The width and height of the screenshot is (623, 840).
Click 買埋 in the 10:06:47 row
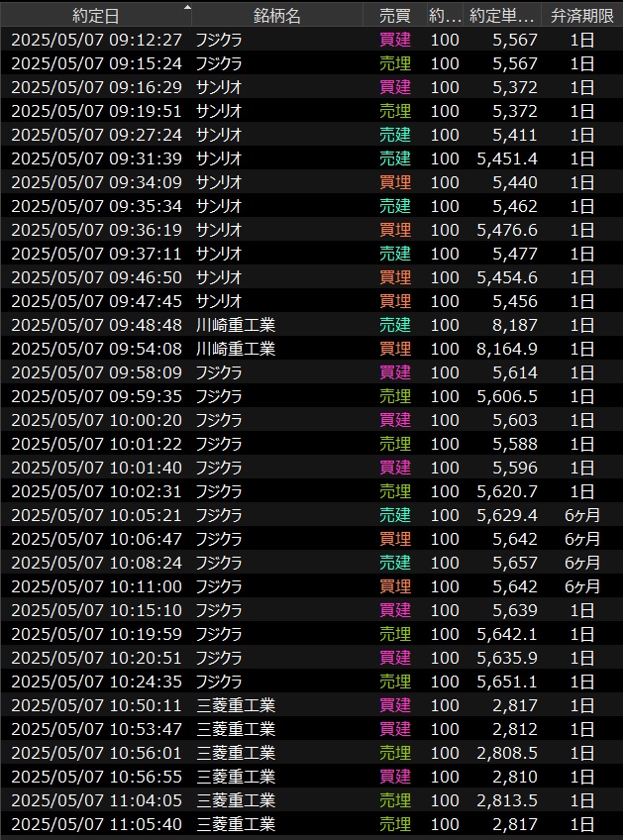tap(395, 539)
